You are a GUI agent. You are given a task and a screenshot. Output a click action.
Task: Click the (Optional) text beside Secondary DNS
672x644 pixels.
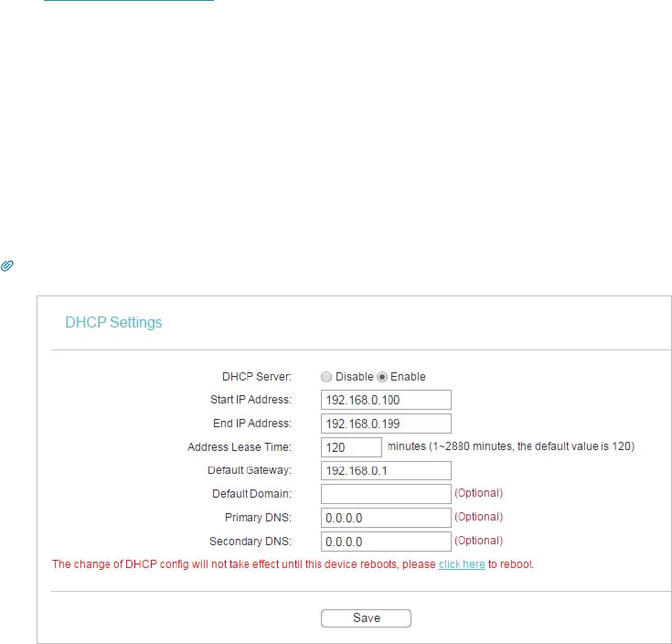[479, 541]
